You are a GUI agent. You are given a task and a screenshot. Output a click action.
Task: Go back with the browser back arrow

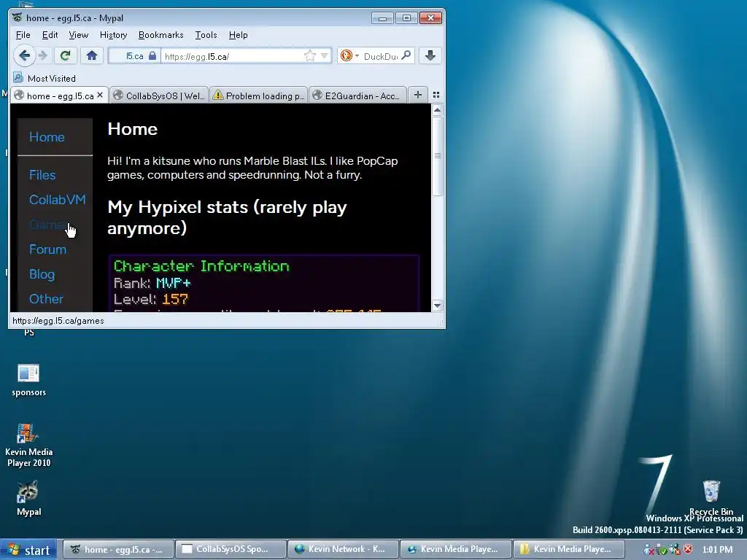(24, 55)
